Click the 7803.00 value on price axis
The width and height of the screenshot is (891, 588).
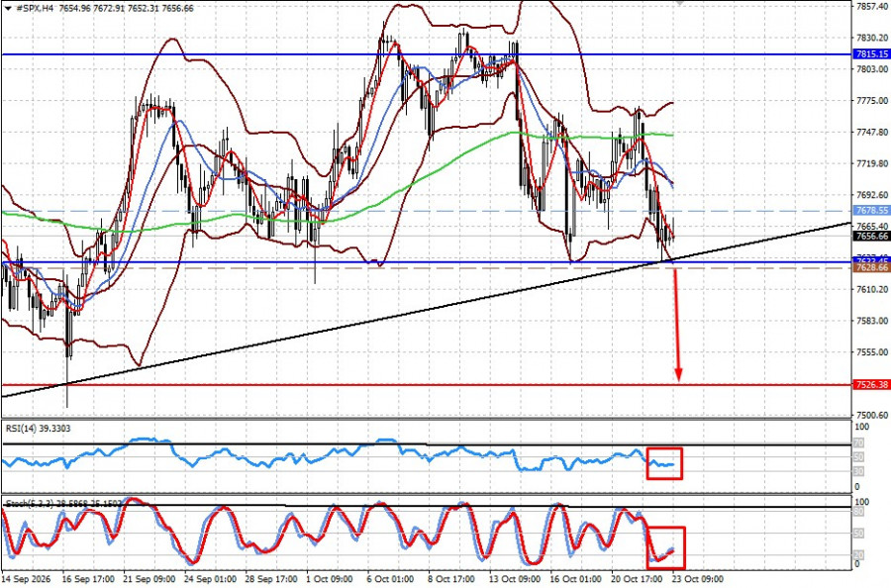pyautogui.click(x=872, y=68)
